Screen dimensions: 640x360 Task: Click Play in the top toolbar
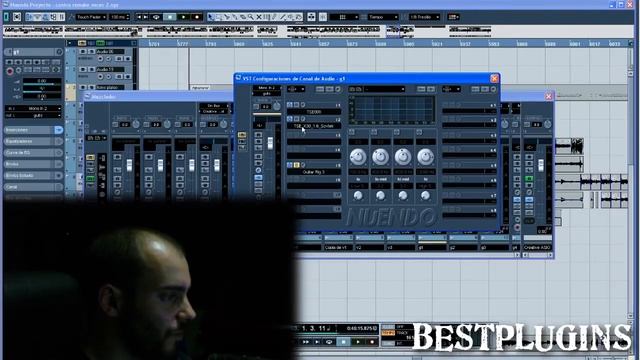183,17
